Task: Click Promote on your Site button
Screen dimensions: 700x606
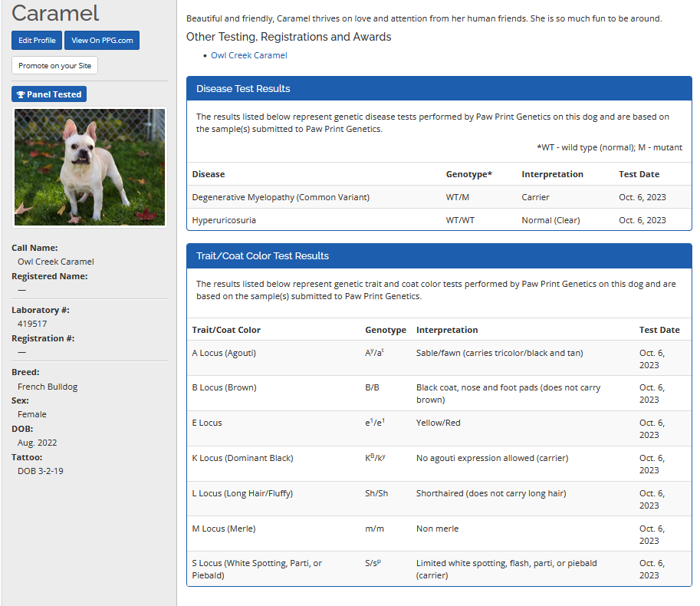Action: tap(54, 66)
